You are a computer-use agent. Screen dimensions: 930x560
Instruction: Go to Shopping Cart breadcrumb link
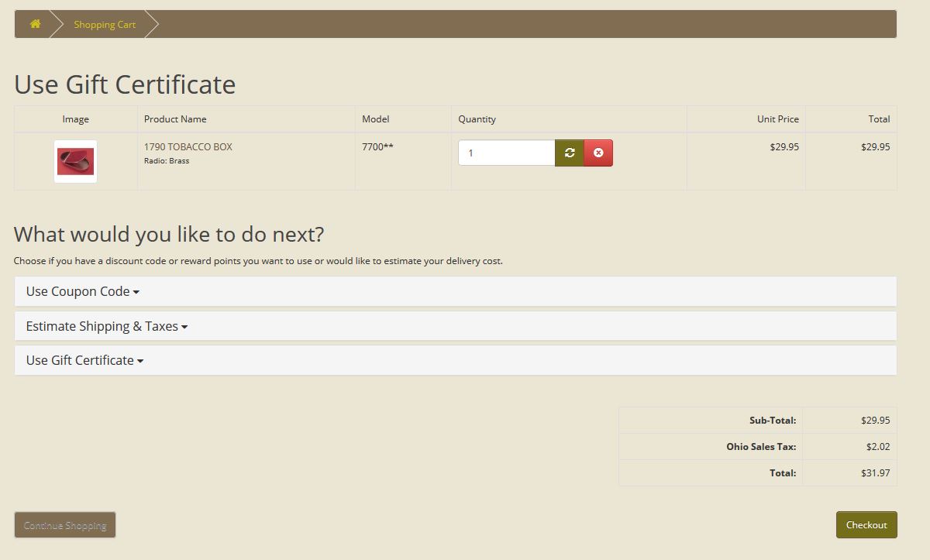(105, 25)
